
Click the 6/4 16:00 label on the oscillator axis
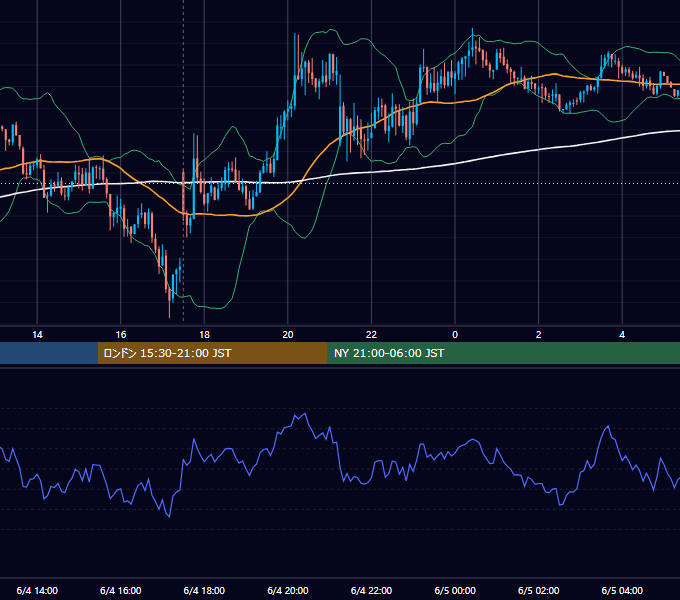[x=121, y=590]
